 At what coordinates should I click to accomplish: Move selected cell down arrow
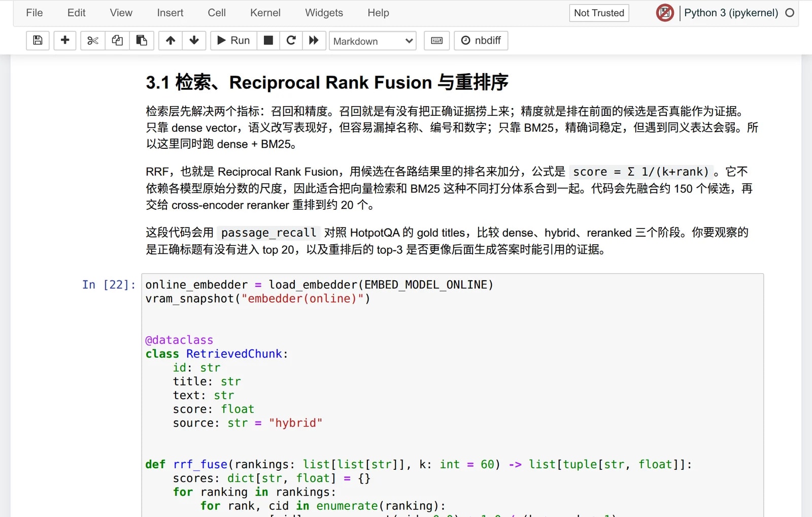[x=194, y=41]
